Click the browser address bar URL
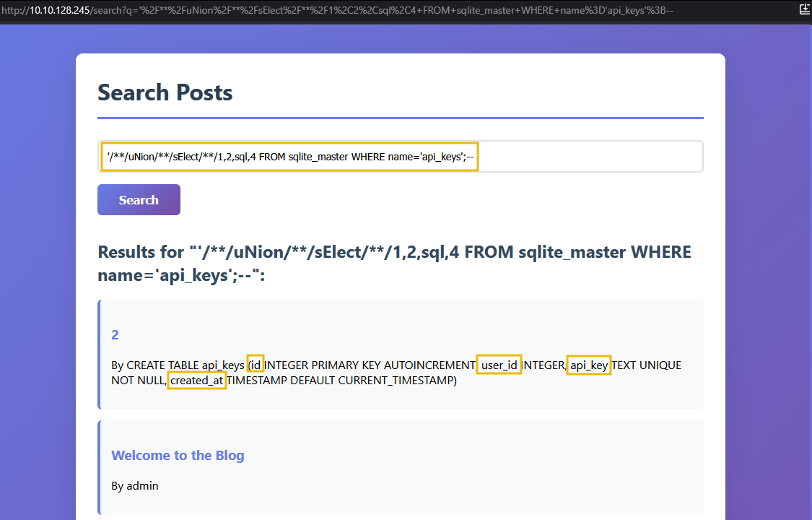 click(338, 10)
